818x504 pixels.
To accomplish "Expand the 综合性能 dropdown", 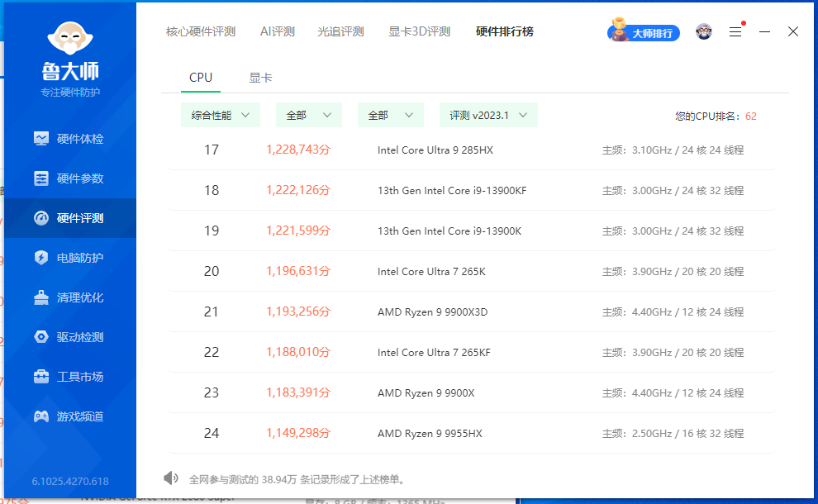I will (221, 116).
